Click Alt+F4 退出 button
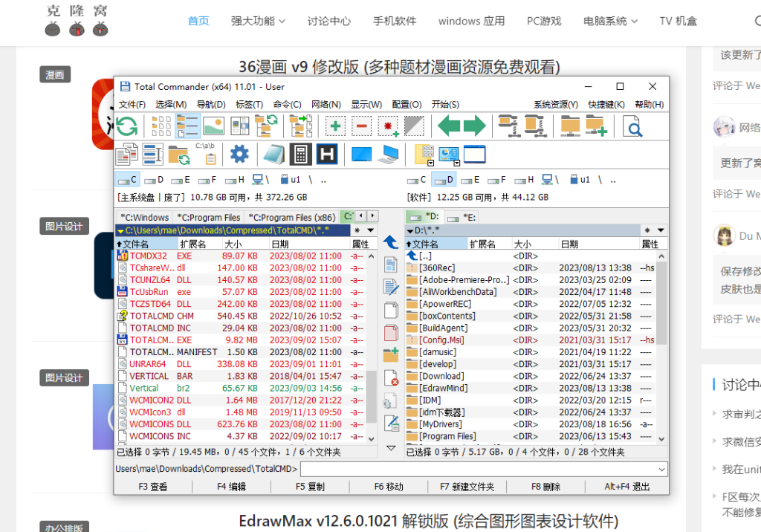 pyautogui.click(x=626, y=487)
